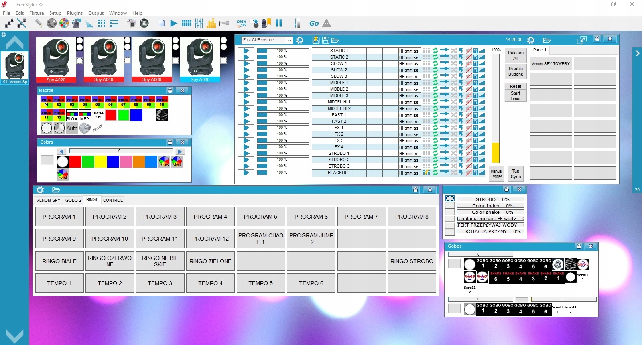644x345 pixels.
Task: Open the gobo wheel toolbar icon
Action: pos(52,23)
